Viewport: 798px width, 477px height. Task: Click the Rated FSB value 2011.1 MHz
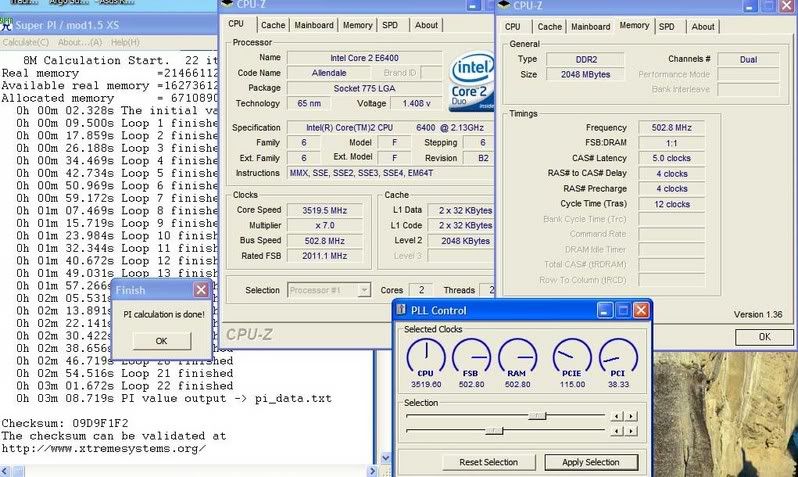325,256
